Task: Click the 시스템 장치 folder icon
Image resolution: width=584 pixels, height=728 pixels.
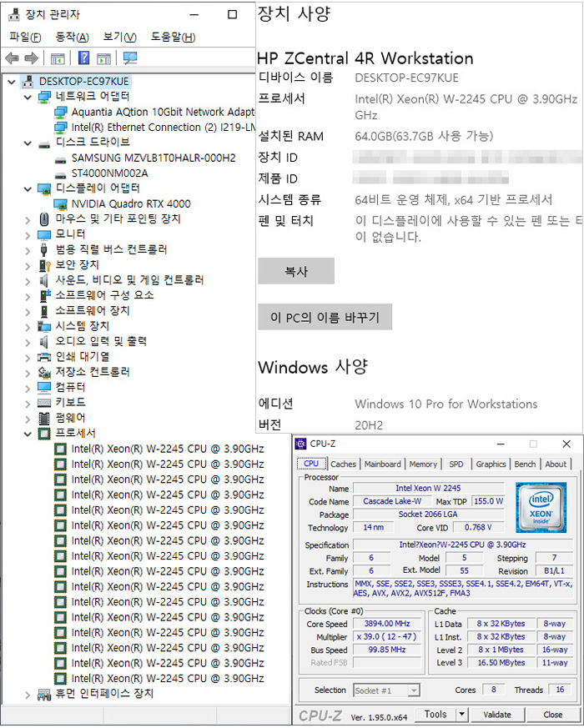Action: (x=44, y=327)
